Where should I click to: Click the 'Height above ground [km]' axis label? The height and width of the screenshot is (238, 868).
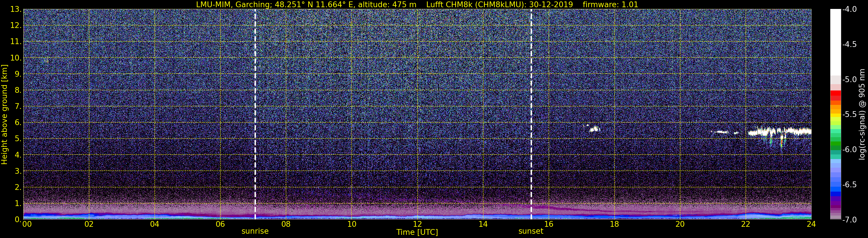pyautogui.click(x=4, y=115)
